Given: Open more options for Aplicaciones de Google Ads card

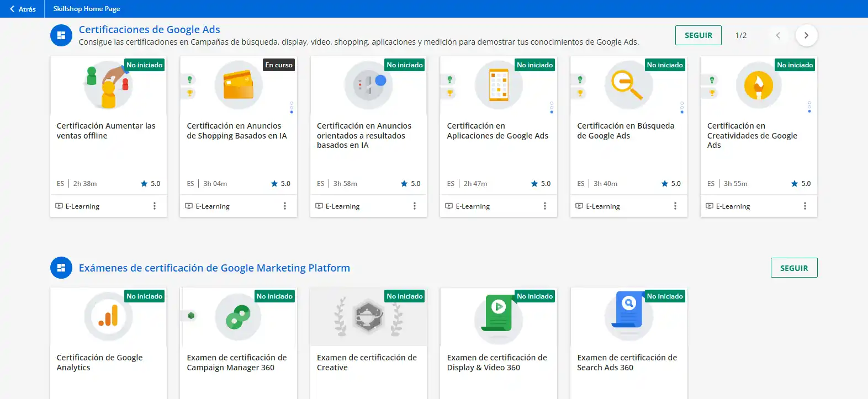Looking at the screenshot, I should 545,206.
